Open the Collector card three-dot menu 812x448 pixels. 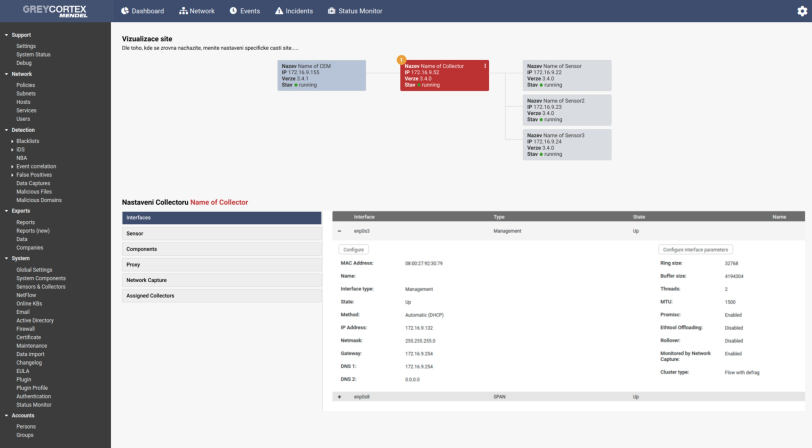coord(485,66)
